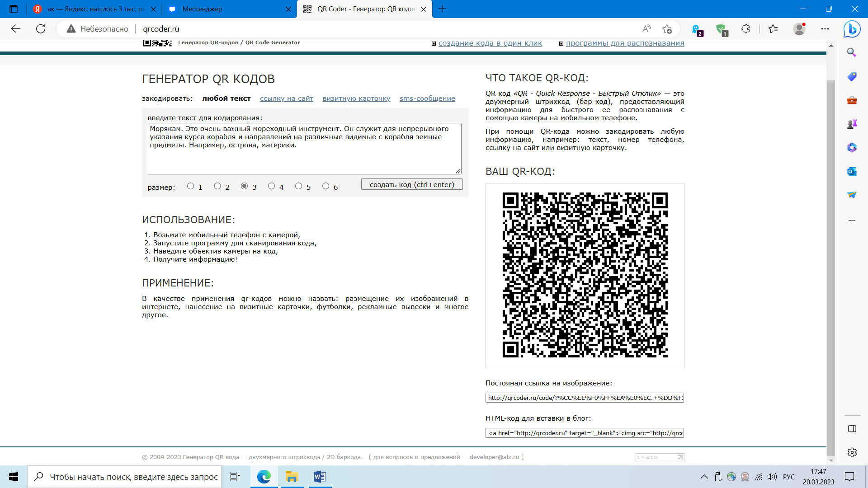Choose sms-сообщение encoding option
Screen dimensions: 868x488
click(427, 99)
